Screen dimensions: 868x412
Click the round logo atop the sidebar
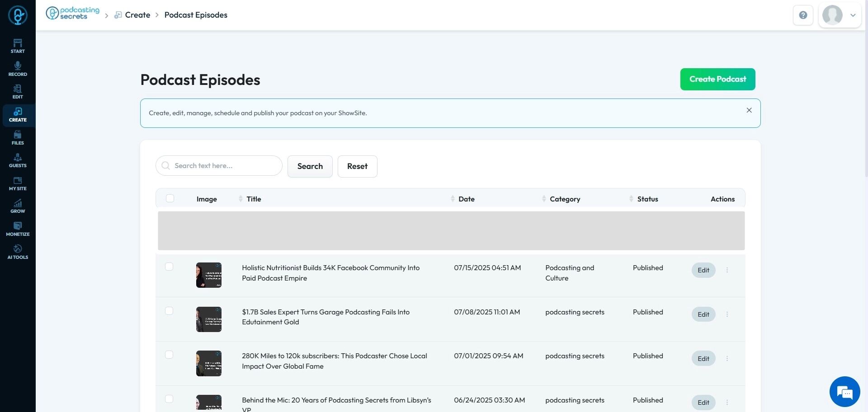coord(18,15)
